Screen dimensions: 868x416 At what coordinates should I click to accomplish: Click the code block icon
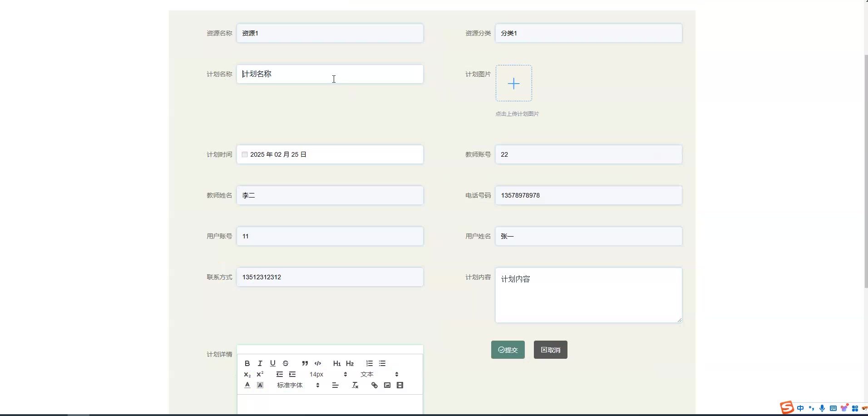(318, 363)
